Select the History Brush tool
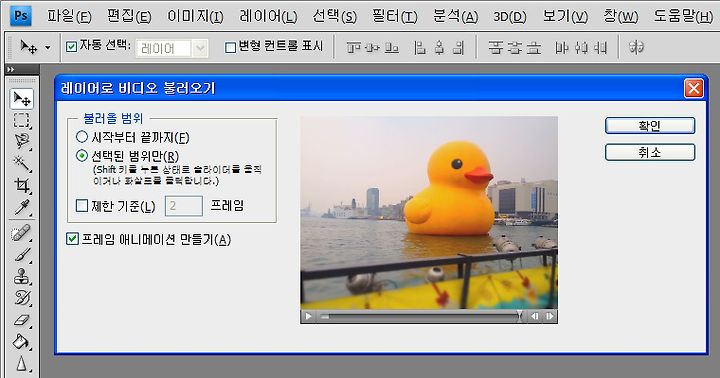 pyautogui.click(x=22, y=298)
